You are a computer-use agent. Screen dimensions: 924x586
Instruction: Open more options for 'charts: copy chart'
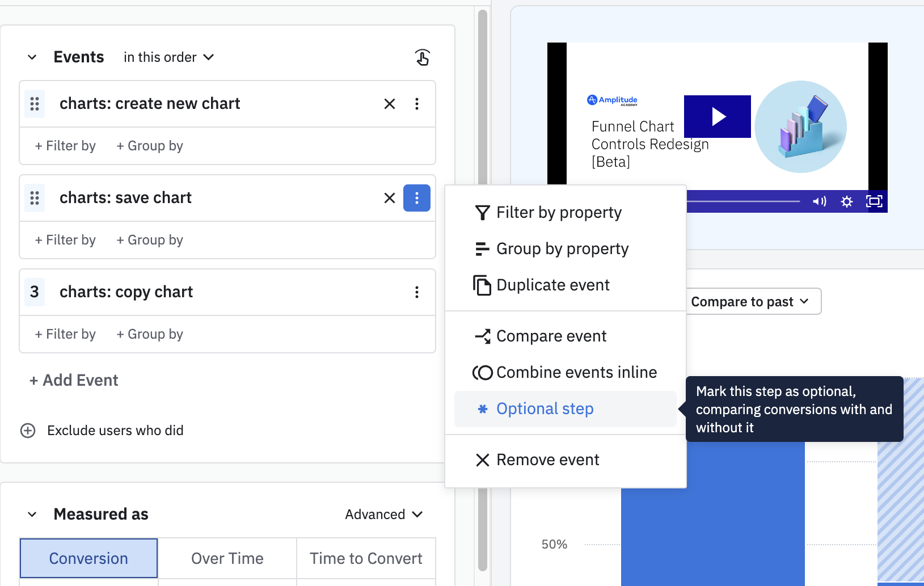point(417,292)
